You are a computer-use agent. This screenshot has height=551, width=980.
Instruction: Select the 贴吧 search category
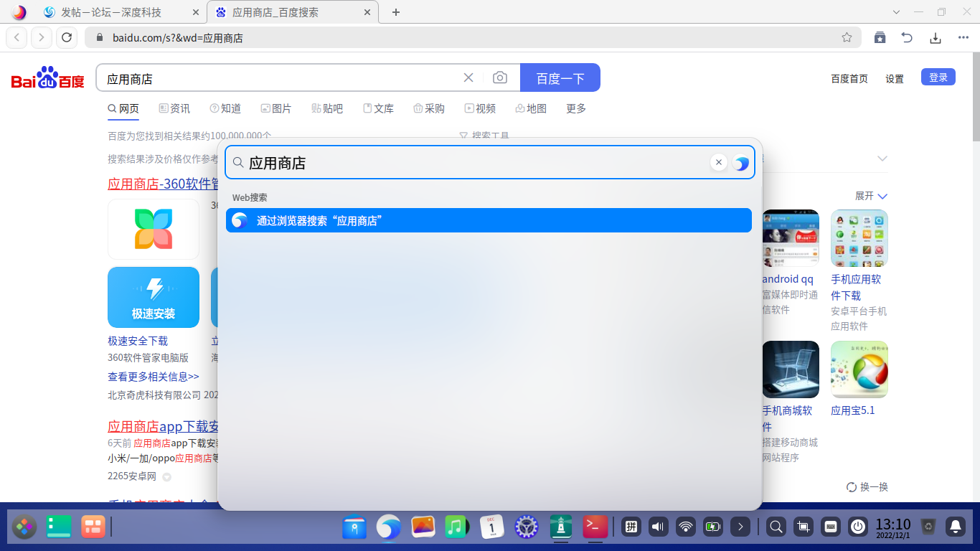327,108
